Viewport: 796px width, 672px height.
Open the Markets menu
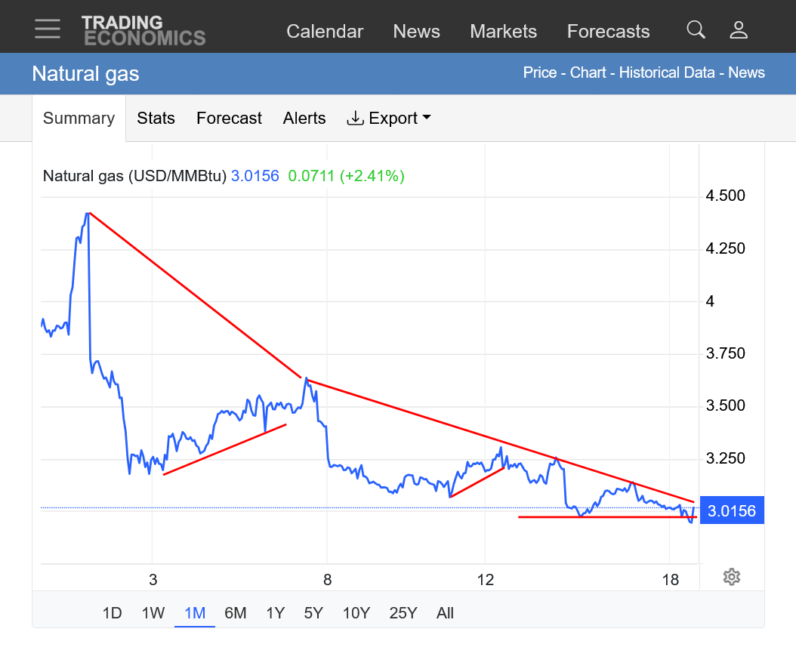pyautogui.click(x=503, y=32)
